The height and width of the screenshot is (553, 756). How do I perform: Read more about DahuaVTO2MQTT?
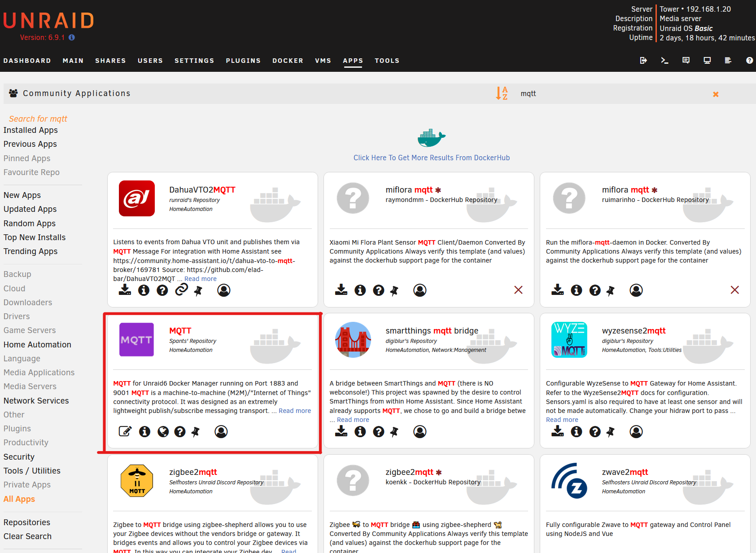click(x=201, y=279)
